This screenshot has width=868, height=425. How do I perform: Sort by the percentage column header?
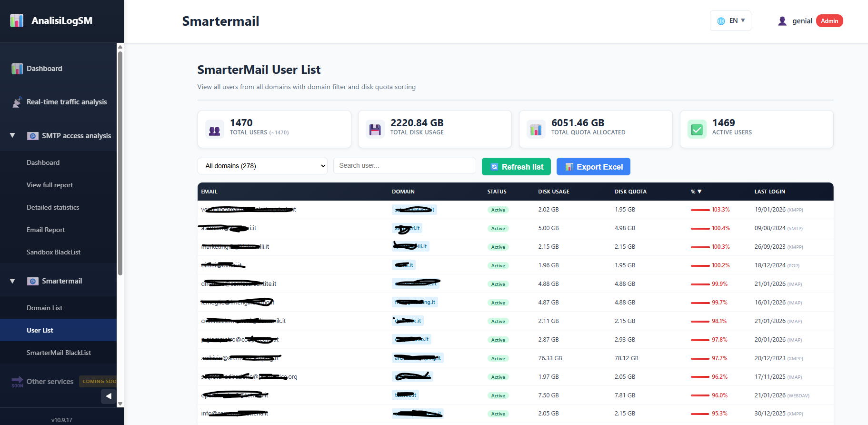click(x=696, y=192)
